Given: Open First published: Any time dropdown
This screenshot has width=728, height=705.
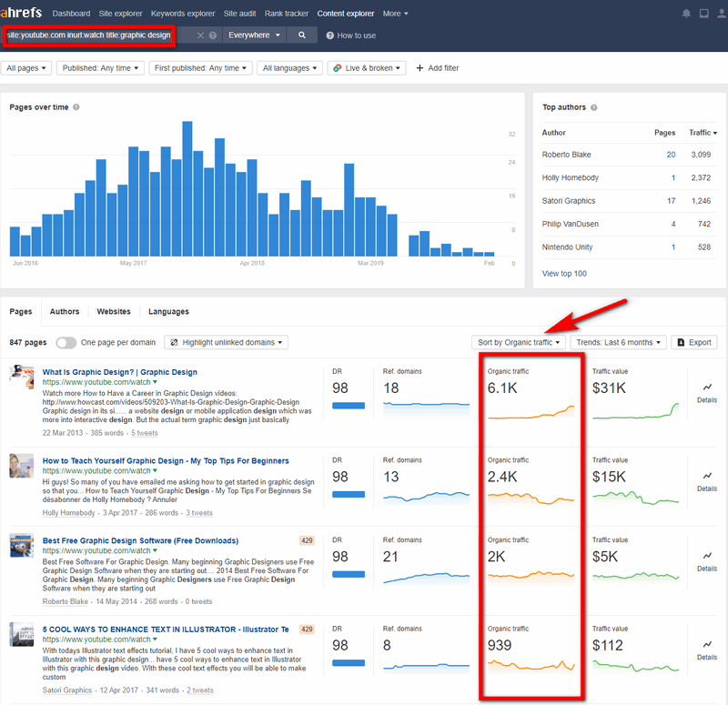Looking at the screenshot, I should click(200, 68).
